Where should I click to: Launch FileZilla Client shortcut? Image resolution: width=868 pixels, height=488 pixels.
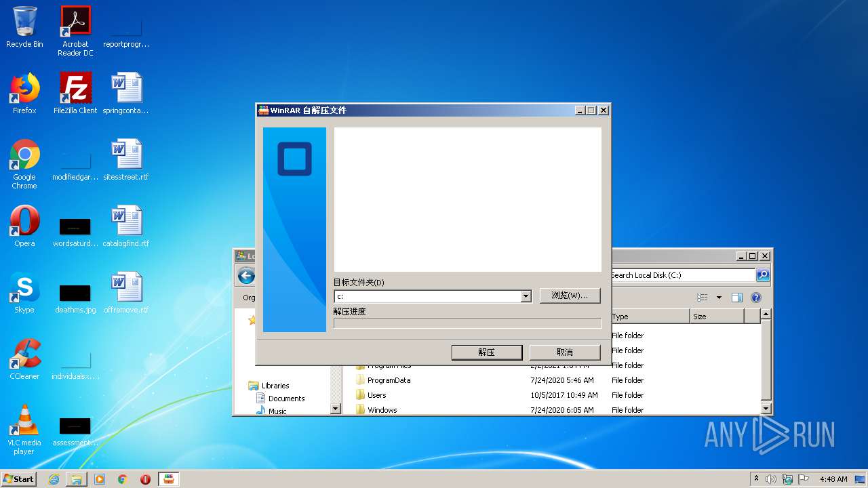pos(75,94)
